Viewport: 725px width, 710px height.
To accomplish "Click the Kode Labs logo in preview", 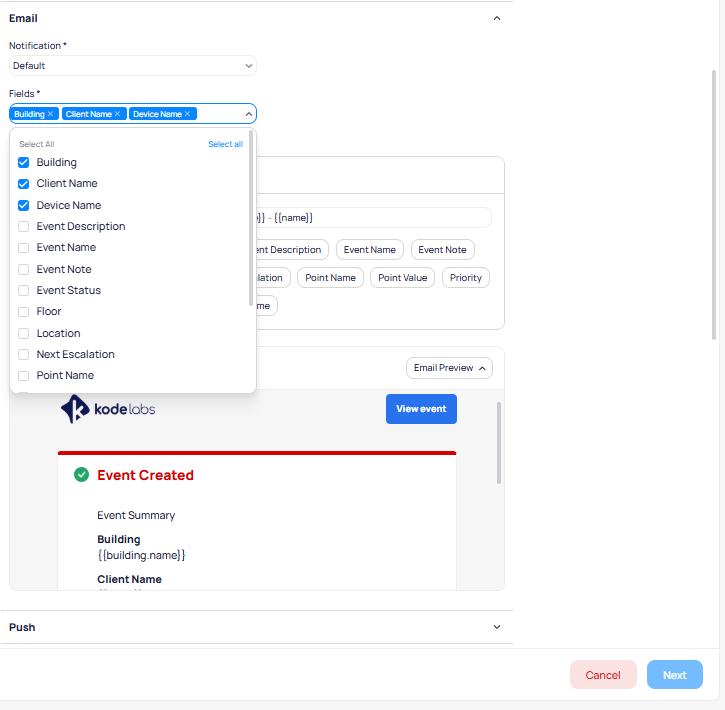I will click(108, 409).
